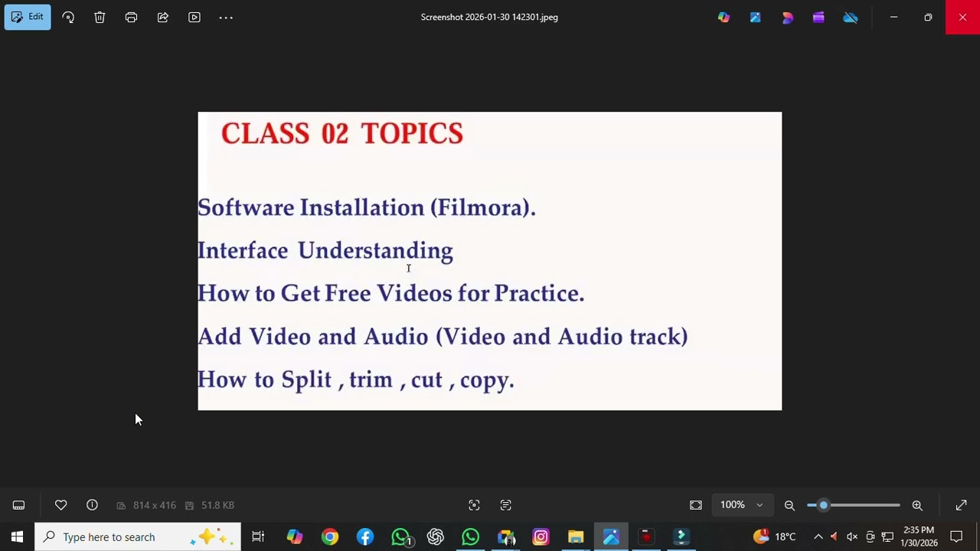The image size is (980, 551).
Task: Open Google Chrome from the taskbar
Action: pyautogui.click(x=330, y=536)
